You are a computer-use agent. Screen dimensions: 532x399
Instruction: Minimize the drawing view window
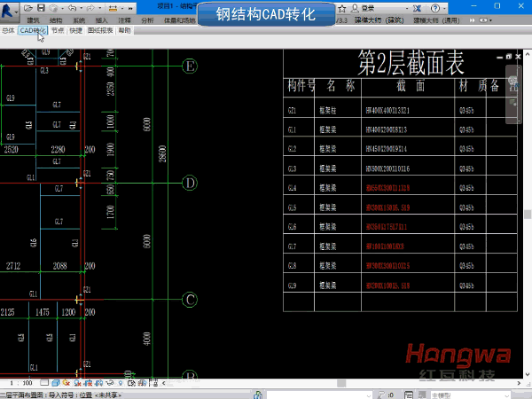point(499,57)
